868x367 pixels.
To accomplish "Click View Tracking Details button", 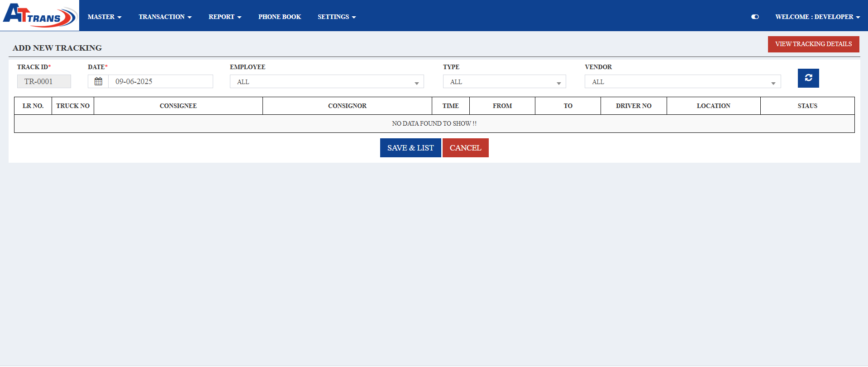I will [x=813, y=44].
